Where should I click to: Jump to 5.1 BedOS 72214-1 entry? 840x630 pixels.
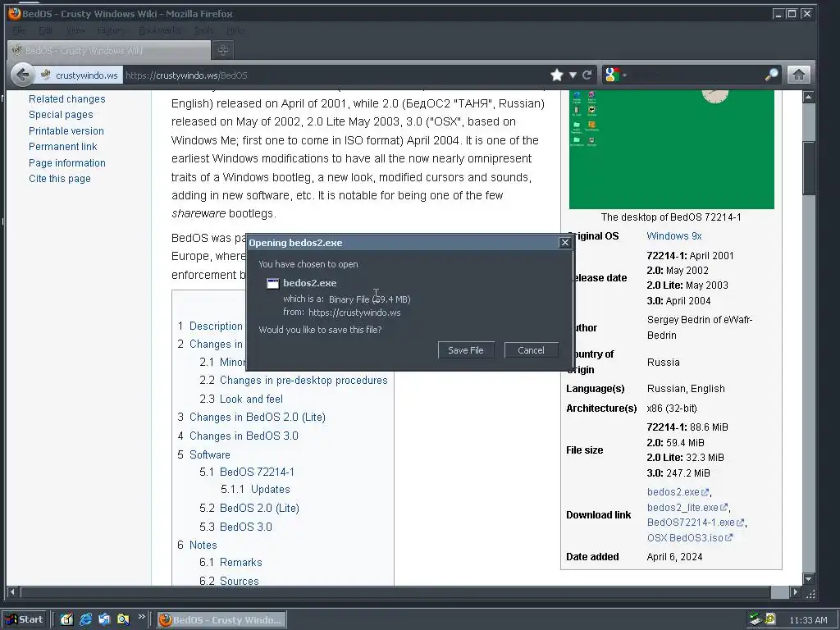pos(247,472)
